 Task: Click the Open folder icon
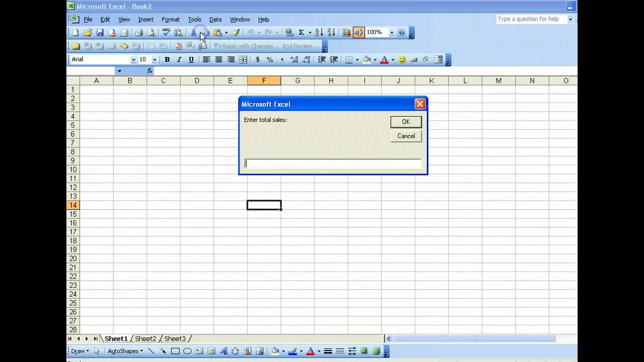(x=88, y=33)
